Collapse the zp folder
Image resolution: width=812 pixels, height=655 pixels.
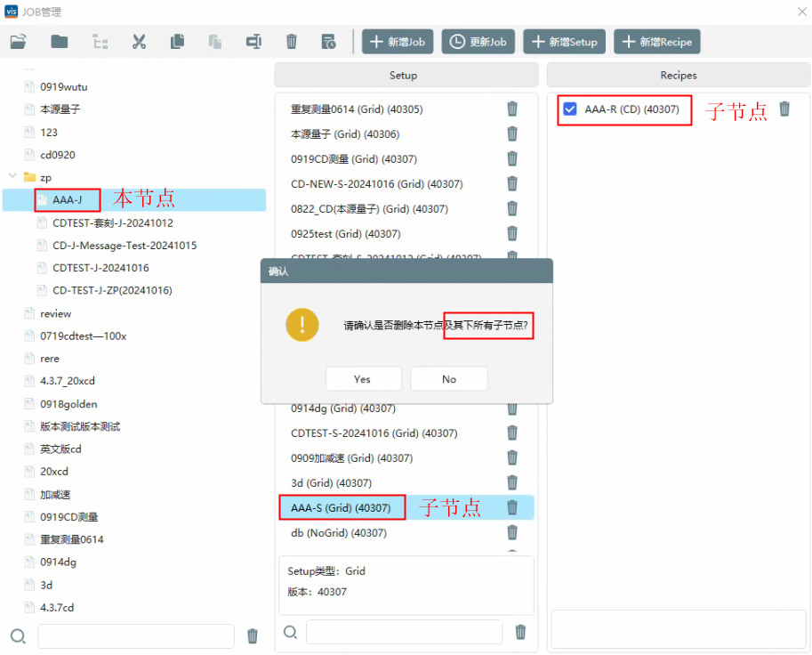[x=12, y=176]
